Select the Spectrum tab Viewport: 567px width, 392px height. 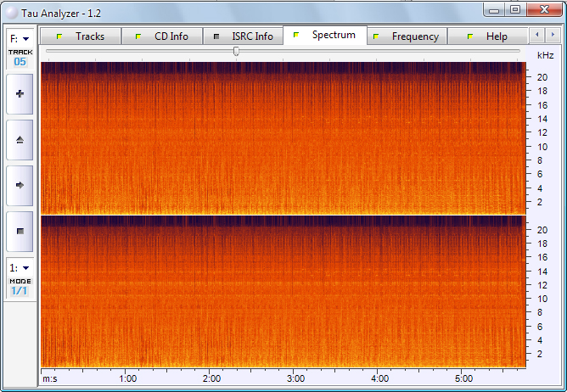pos(326,36)
